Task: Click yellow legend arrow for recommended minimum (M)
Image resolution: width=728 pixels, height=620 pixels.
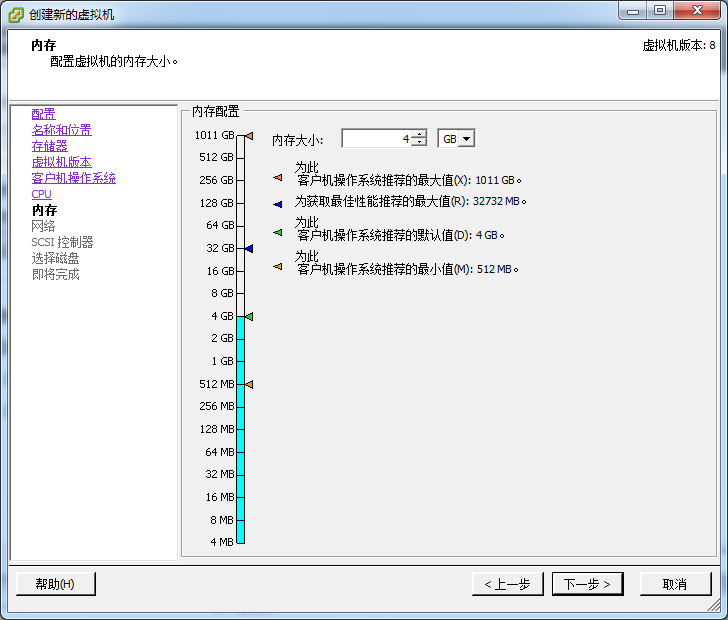Action: (x=278, y=266)
